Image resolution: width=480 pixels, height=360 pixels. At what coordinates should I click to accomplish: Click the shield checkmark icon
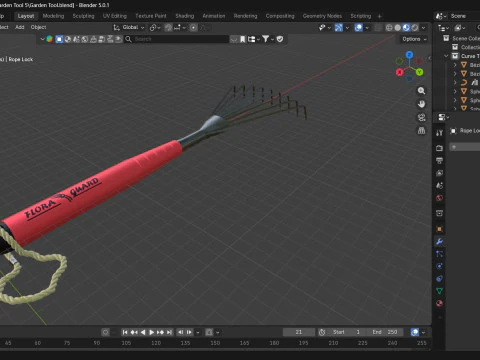(x=280, y=39)
